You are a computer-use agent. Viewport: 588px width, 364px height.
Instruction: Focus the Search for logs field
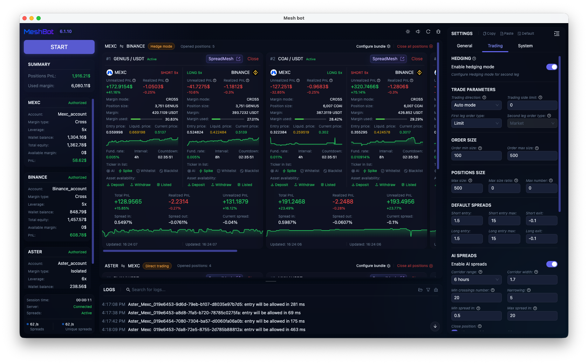tap(270, 290)
